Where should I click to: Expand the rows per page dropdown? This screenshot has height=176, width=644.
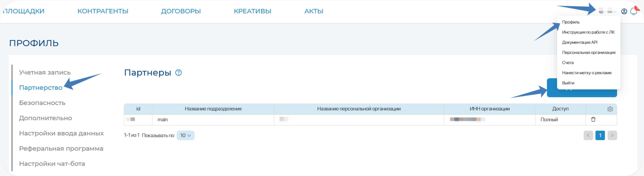tap(185, 135)
